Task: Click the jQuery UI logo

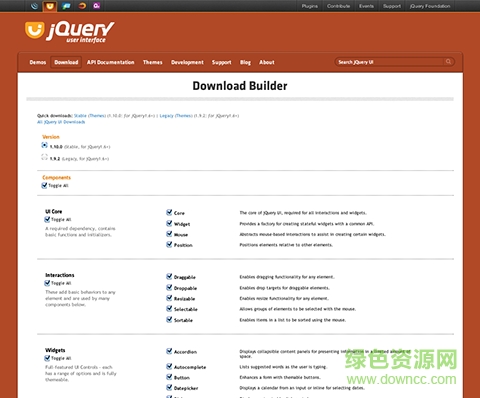Action: point(70,32)
